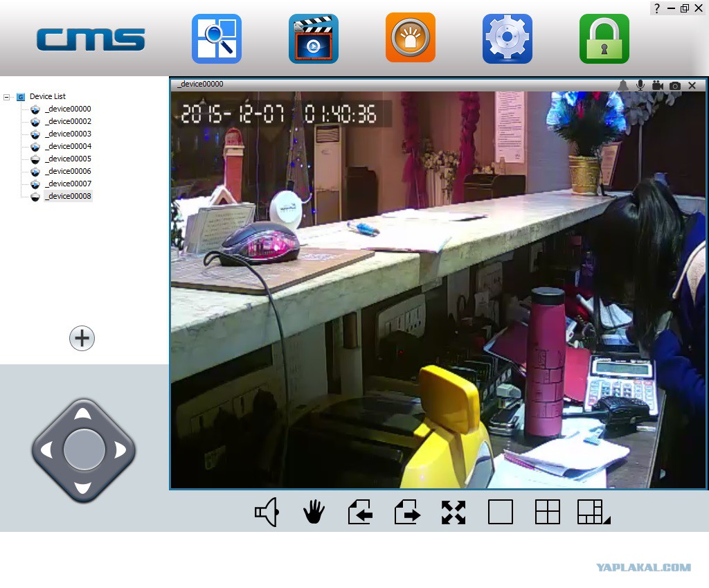Click the camera icon beside _device00005
The image size is (709, 588).
[35, 159]
